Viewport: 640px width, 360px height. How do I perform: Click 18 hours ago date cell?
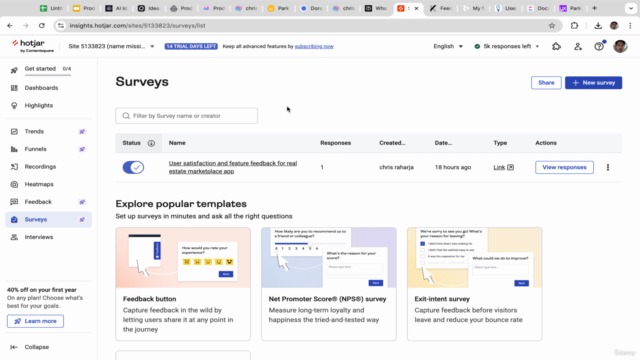pos(453,167)
